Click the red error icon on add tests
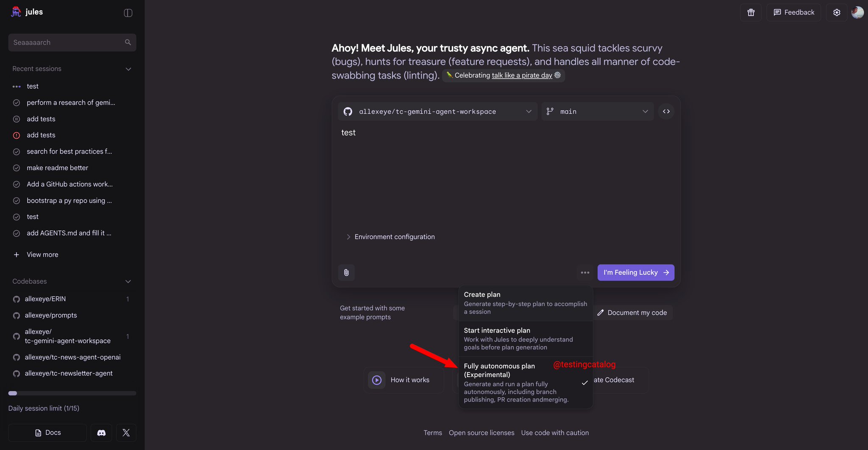868x450 pixels. [17, 135]
